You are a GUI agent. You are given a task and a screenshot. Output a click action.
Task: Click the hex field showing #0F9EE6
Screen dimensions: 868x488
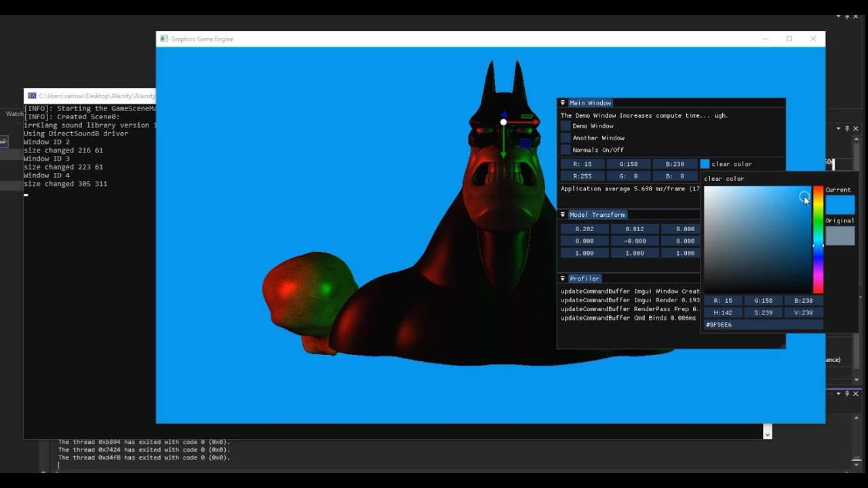[764, 325]
